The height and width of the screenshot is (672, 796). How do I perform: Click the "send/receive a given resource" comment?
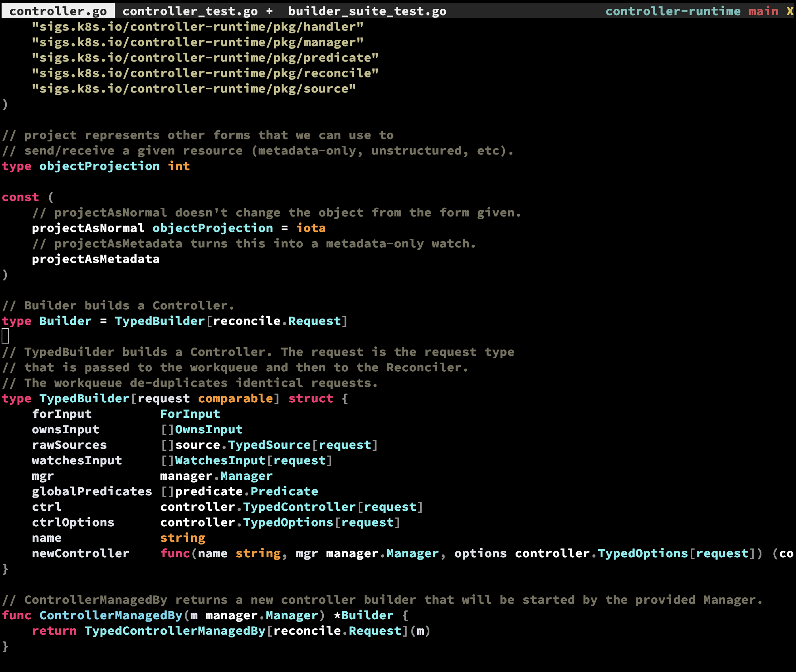click(x=258, y=151)
